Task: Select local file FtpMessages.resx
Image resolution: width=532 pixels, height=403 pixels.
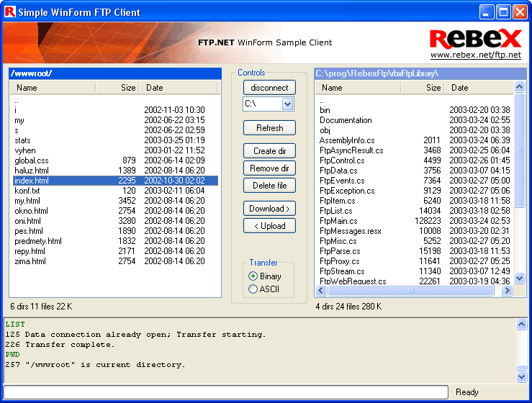Action: [350, 231]
